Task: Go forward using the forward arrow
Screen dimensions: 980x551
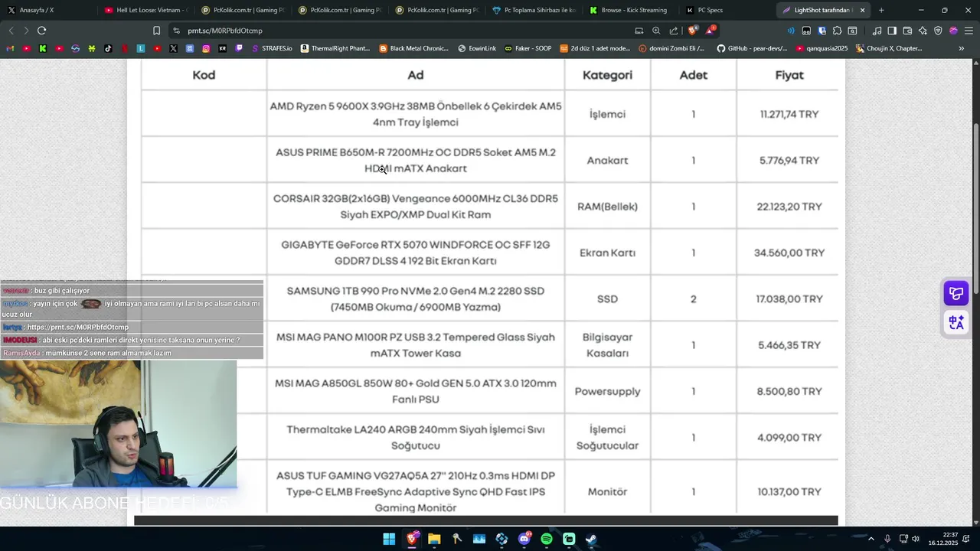Action: click(x=26, y=31)
